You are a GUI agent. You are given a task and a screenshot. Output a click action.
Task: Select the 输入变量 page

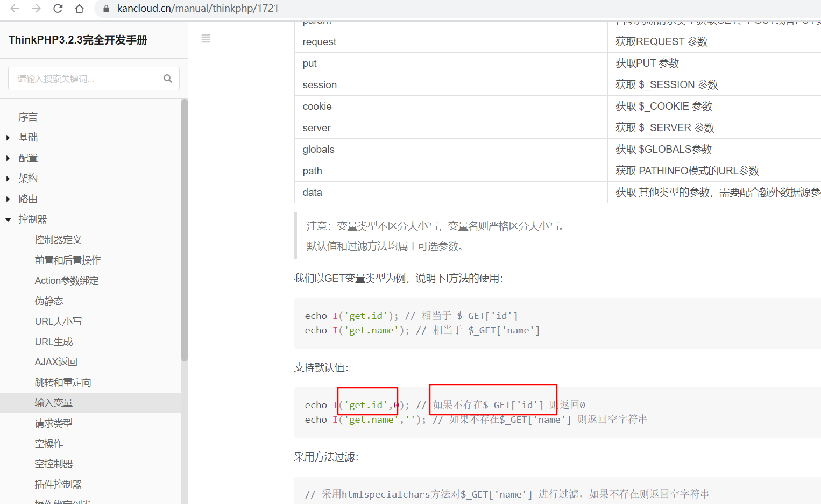coord(54,403)
